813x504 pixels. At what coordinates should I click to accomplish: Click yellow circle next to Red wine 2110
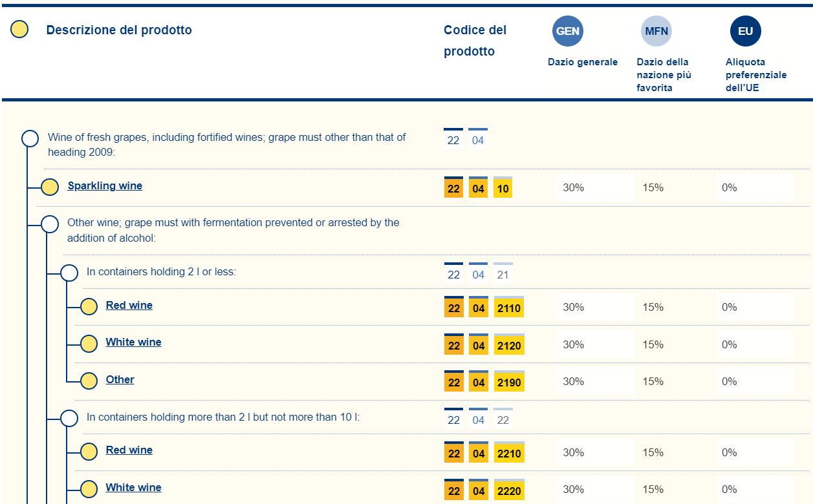89,306
